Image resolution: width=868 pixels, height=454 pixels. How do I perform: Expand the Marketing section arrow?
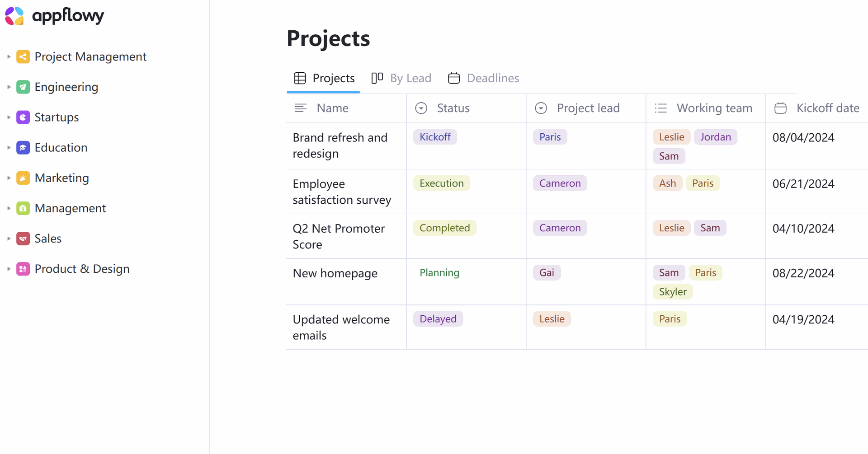click(9, 178)
